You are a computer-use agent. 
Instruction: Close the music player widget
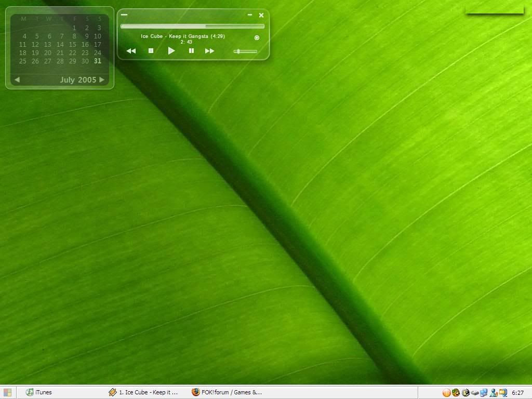click(x=261, y=15)
